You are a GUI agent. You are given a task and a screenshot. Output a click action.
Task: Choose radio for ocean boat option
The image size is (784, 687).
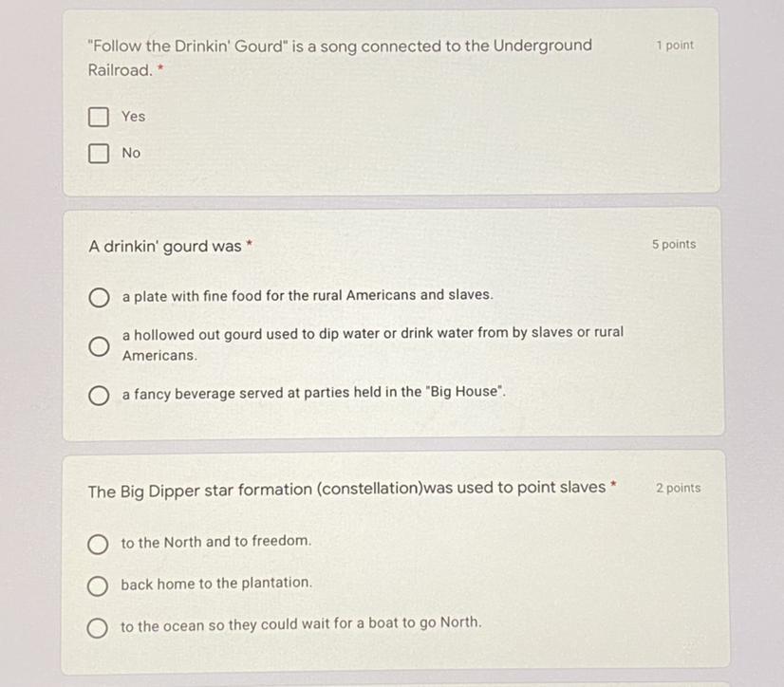(97, 628)
